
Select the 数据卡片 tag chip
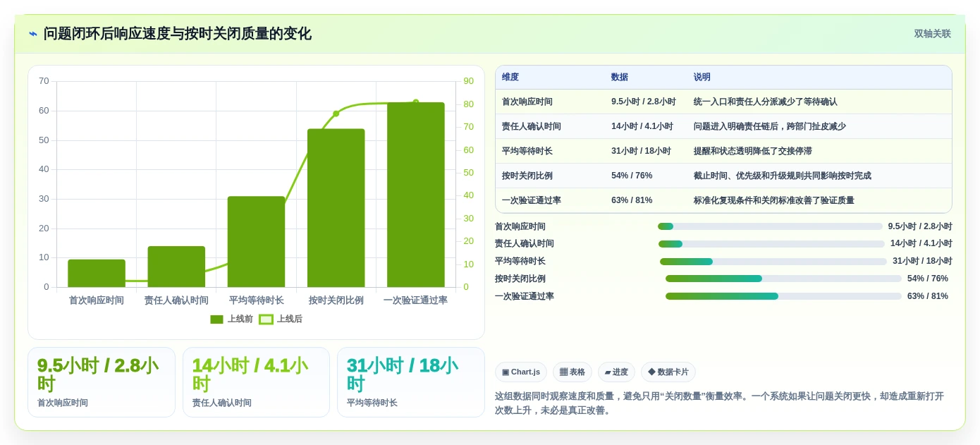coord(668,372)
